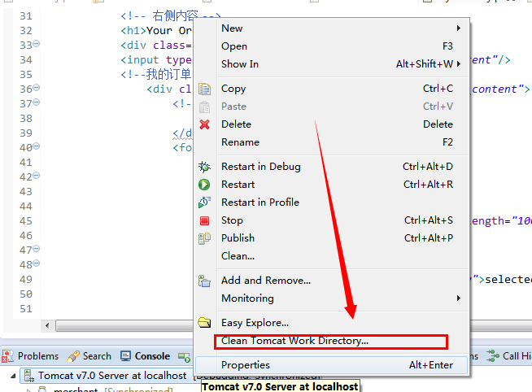
Task: Collapse code fold at line 33
Action: coord(37,44)
